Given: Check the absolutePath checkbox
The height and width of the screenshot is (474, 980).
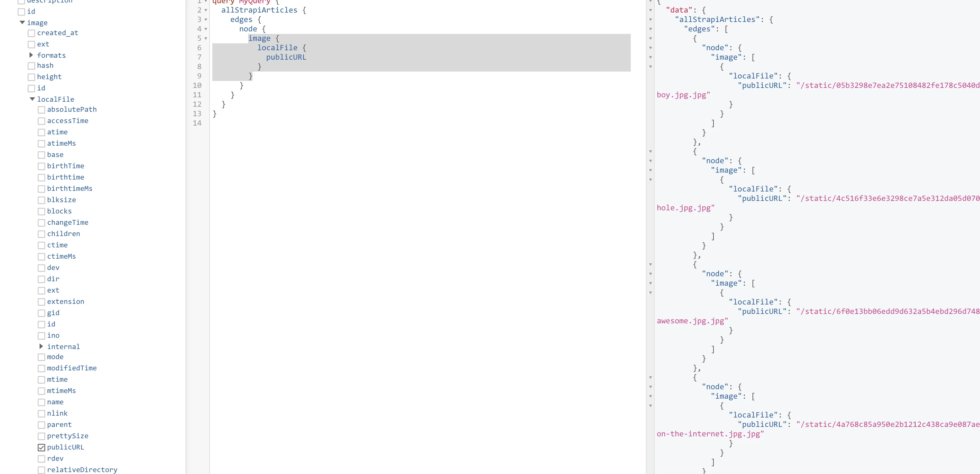Looking at the screenshot, I should click(41, 110).
